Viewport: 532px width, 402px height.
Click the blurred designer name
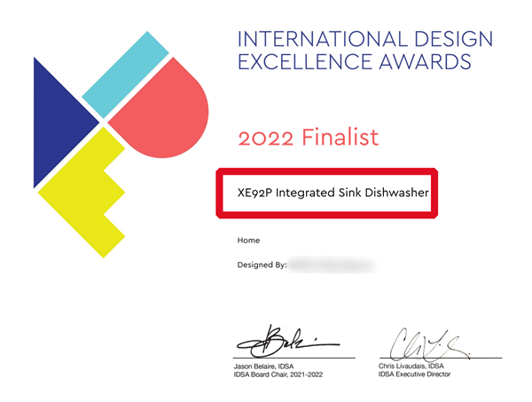point(332,265)
